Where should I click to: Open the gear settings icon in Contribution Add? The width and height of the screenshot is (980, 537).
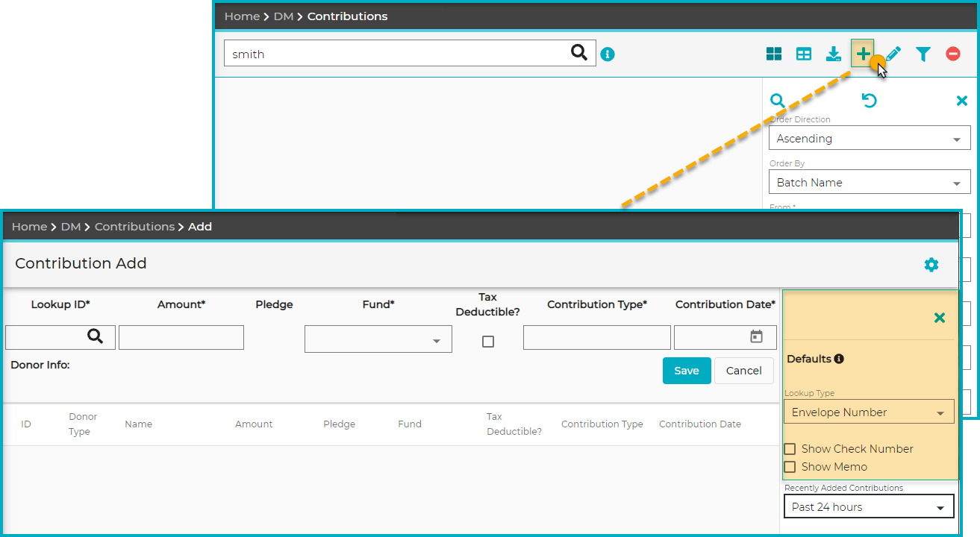[931, 265]
